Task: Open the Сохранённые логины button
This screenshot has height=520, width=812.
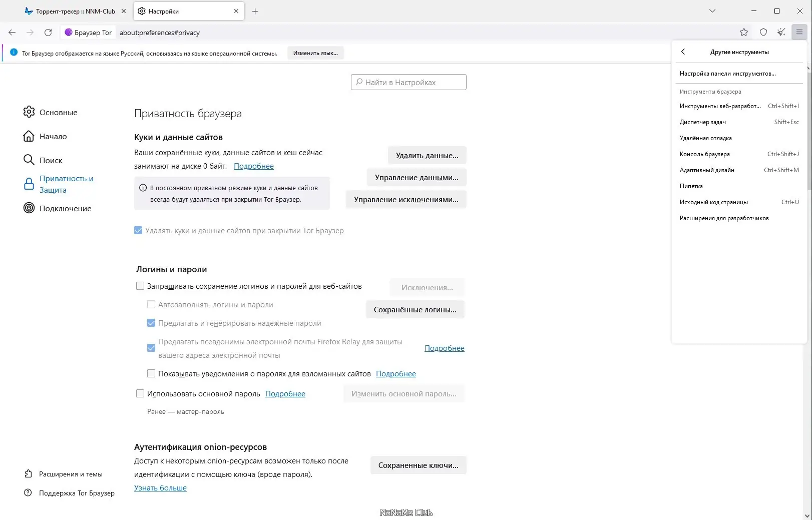Action: click(415, 310)
